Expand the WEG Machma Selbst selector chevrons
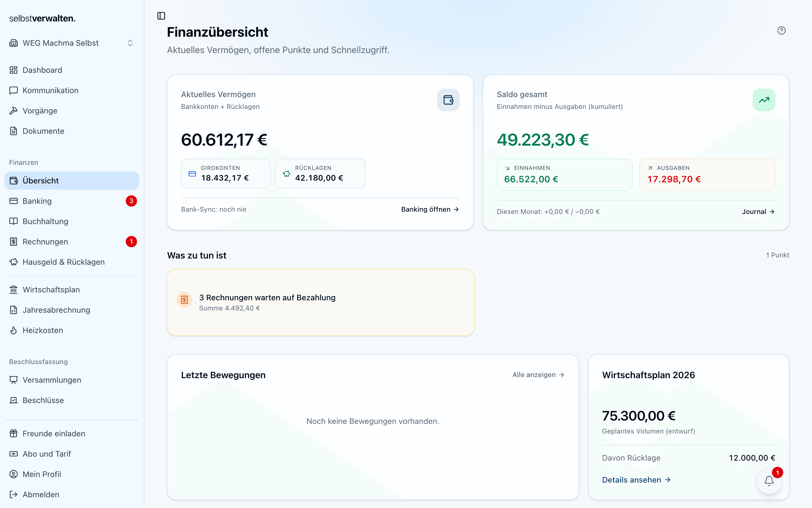This screenshot has height=508, width=812. [130, 43]
